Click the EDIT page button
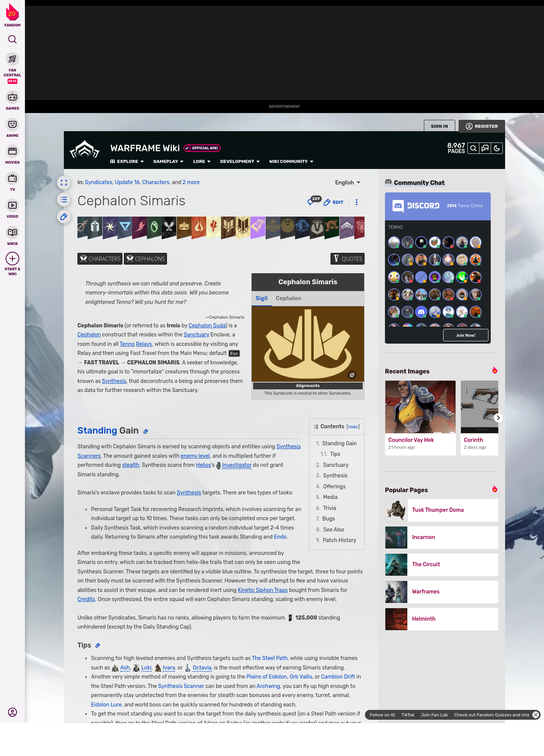 [334, 202]
